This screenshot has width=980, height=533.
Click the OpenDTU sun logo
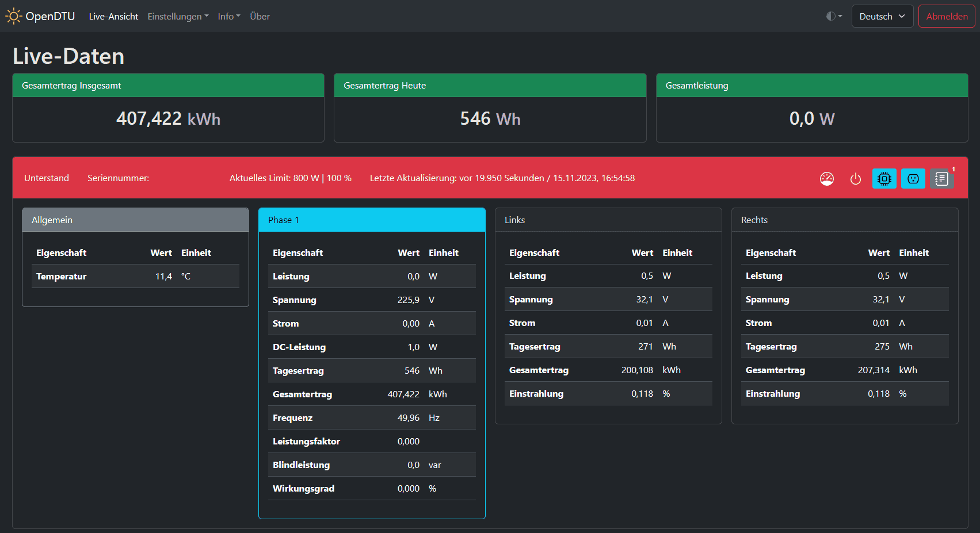(13, 16)
